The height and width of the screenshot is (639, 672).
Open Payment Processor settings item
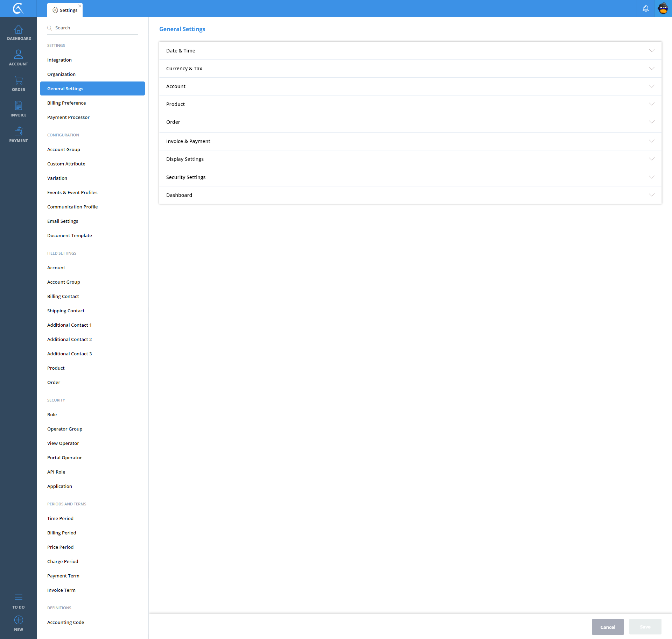pyautogui.click(x=68, y=117)
